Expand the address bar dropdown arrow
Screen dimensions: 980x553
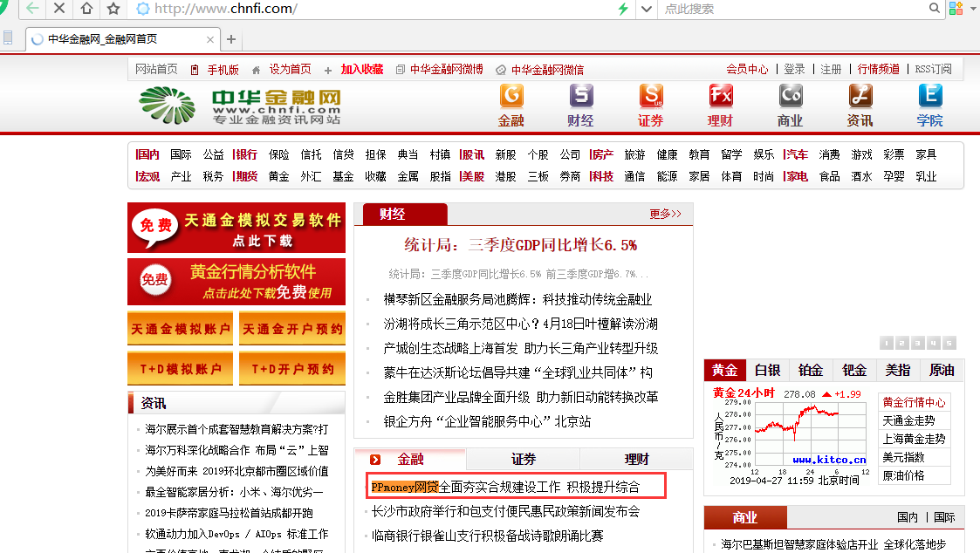[x=647, y=9]
